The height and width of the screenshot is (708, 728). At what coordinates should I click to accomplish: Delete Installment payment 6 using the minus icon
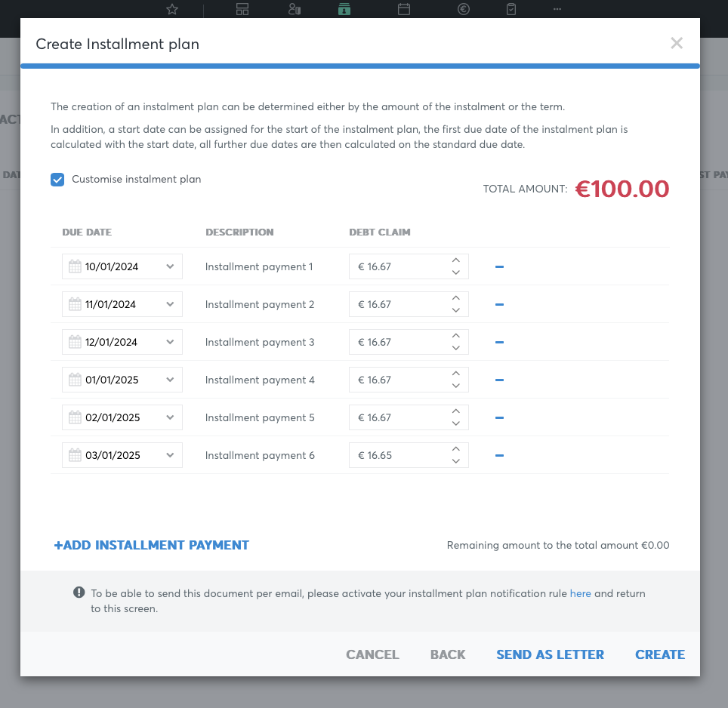499,456
